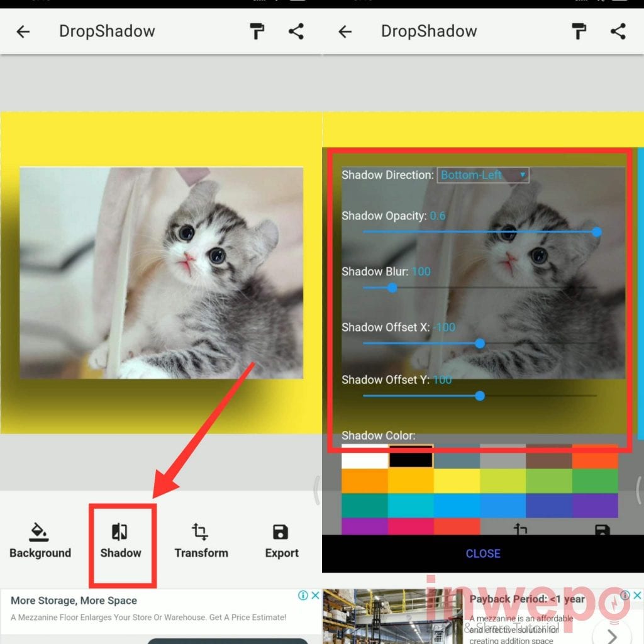The image size is (644, 644).
Task: Pick the dark green swatch at the row end
Action: tap(595, 481)
